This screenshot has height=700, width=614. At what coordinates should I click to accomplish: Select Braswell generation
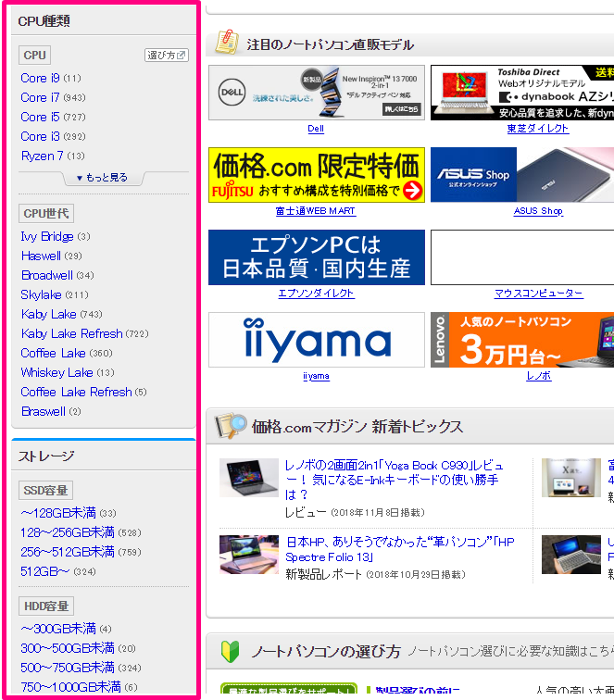tap(44, 412)
